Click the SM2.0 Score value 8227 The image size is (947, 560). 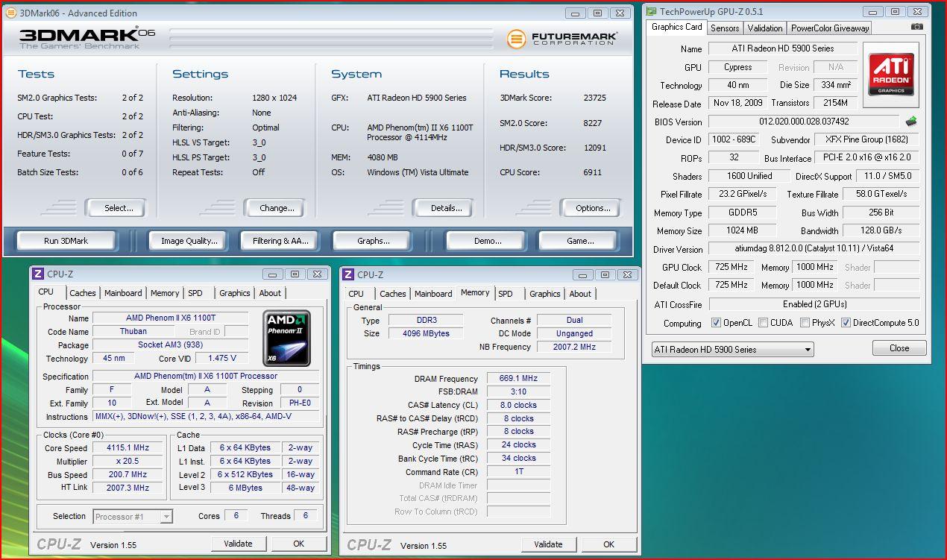click(x=593, y=123)
